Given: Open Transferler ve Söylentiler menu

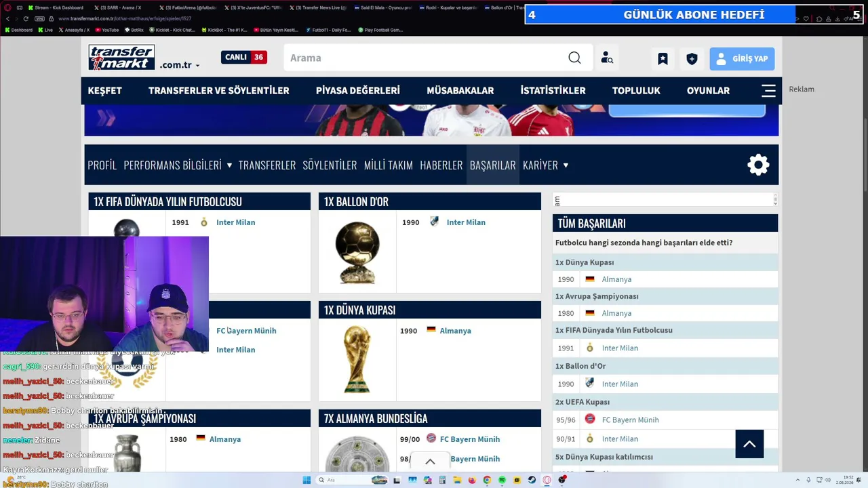Looking at the screenshot, I should pos(219,91).
